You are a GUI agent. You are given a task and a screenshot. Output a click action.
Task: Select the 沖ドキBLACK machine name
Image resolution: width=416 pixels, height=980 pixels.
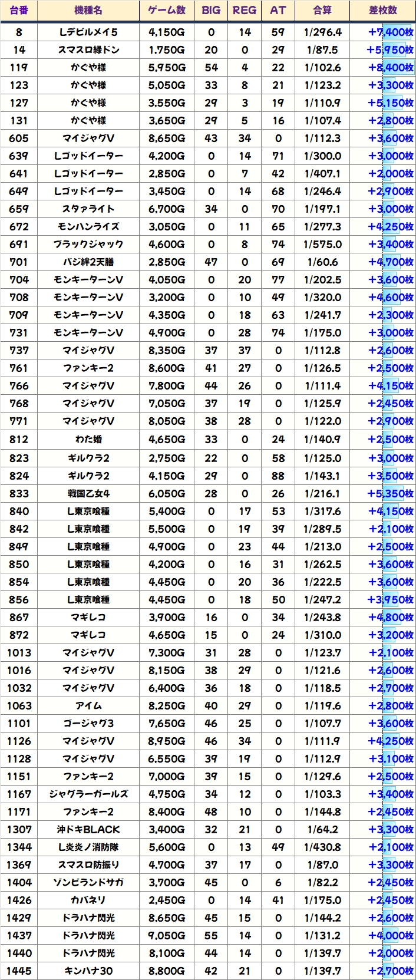coord(88,829)
